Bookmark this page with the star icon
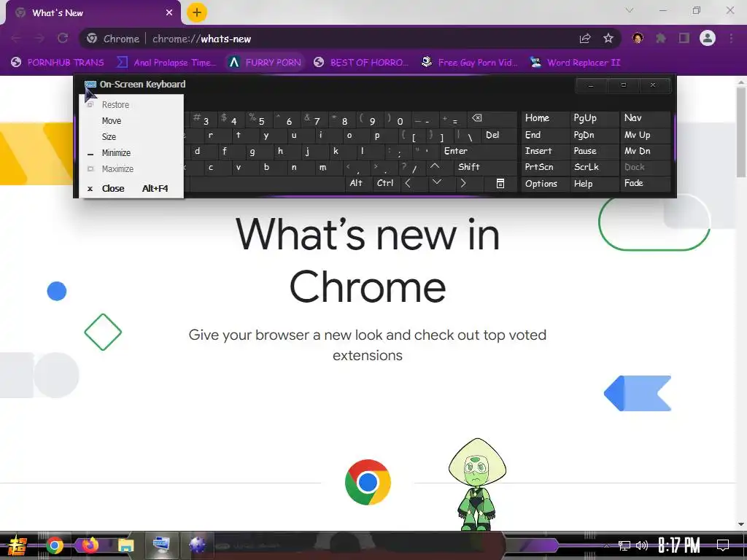 (x=608, y=39)
